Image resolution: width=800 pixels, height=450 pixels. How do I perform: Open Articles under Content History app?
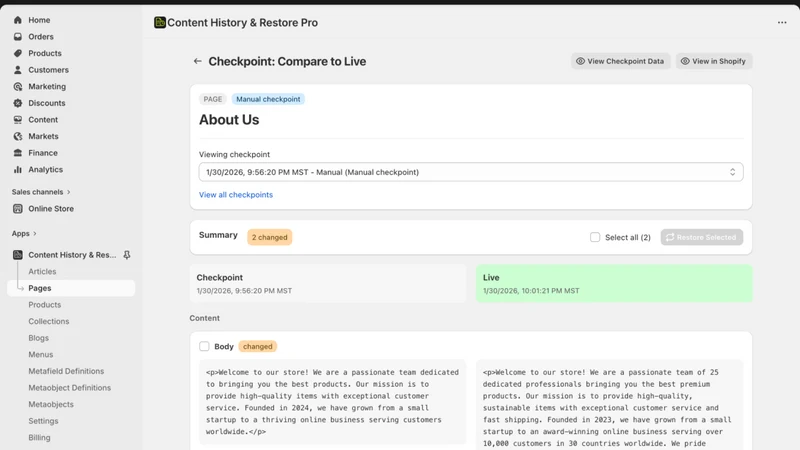point(42,271)
